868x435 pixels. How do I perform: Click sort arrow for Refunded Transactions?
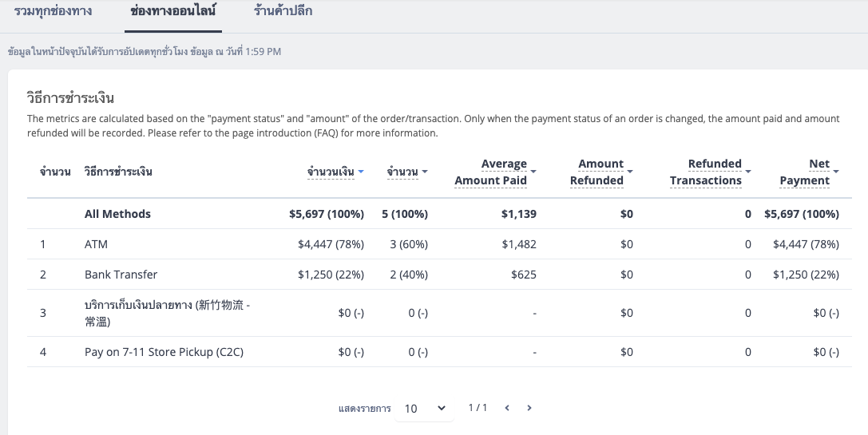coord(748,172)
